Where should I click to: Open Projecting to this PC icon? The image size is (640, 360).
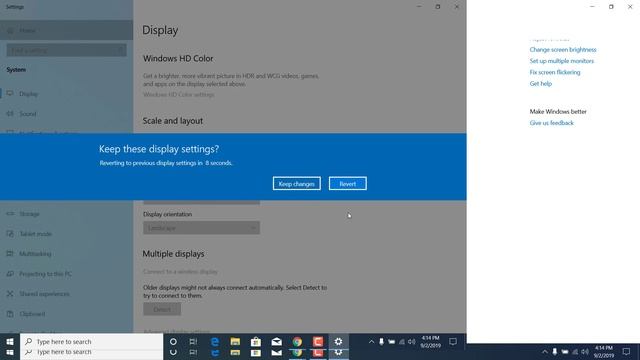pyautogui.click(x=10, y=273)
